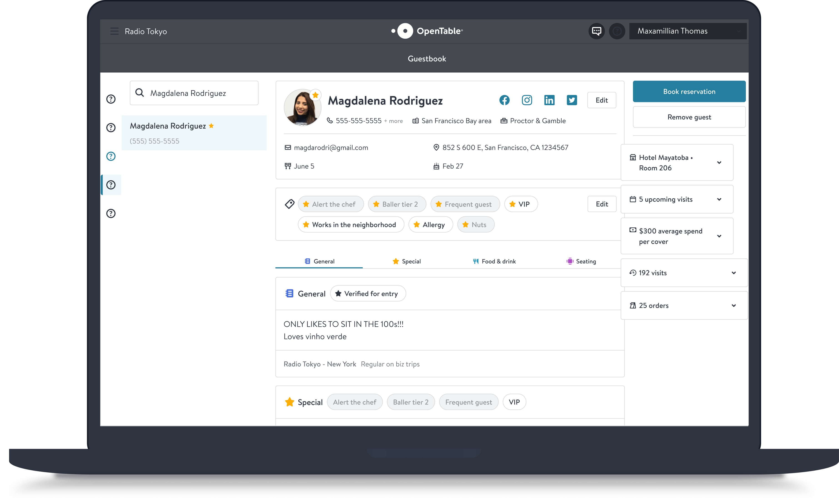This screenshot has height=504, width=839.
Task: Toggle the star next to Magdalena Rodriguez in the list
Action: pyautogui.click(x=211, y=126)
